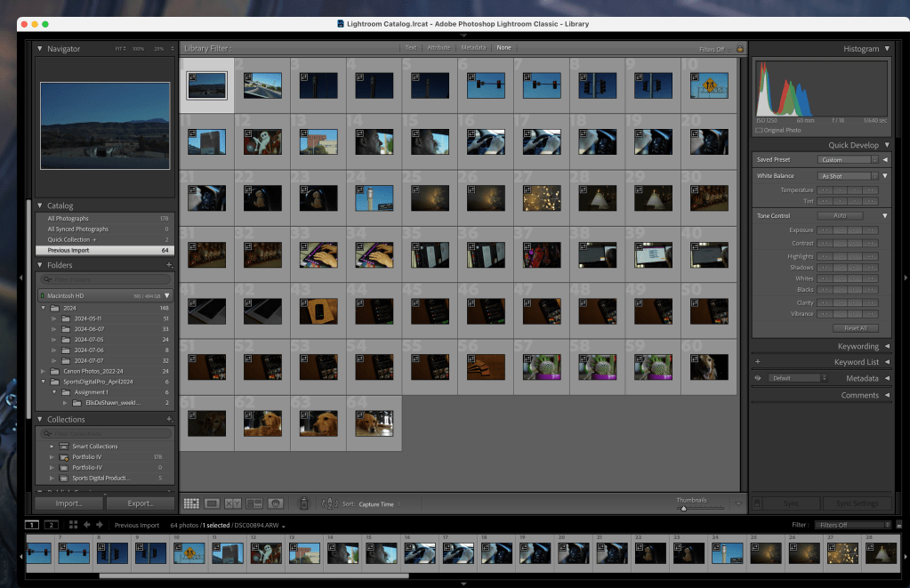Open Survey view in toolbar
The image size is (910, 588).
coord(254,503)
